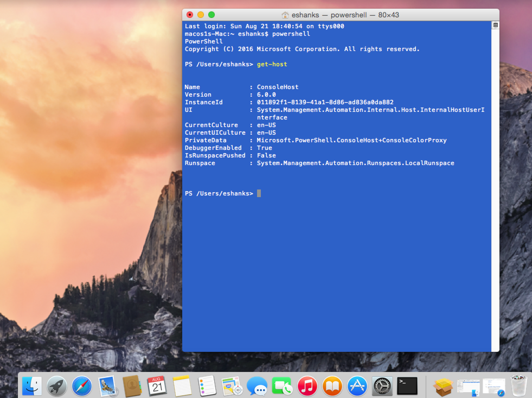Open iTunes music icon in dock
The height and width of the screenshot is (398, 532).
tap(307, 386)
